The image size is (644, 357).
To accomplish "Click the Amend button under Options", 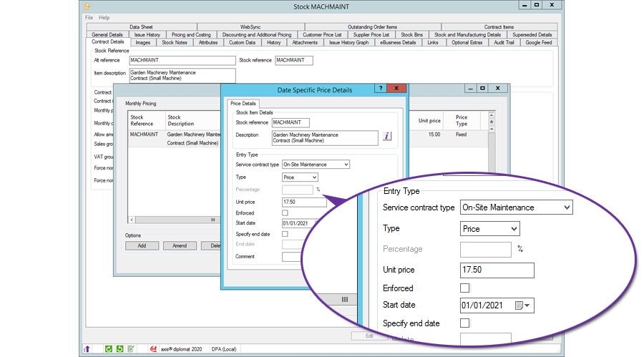I will 180,245.
